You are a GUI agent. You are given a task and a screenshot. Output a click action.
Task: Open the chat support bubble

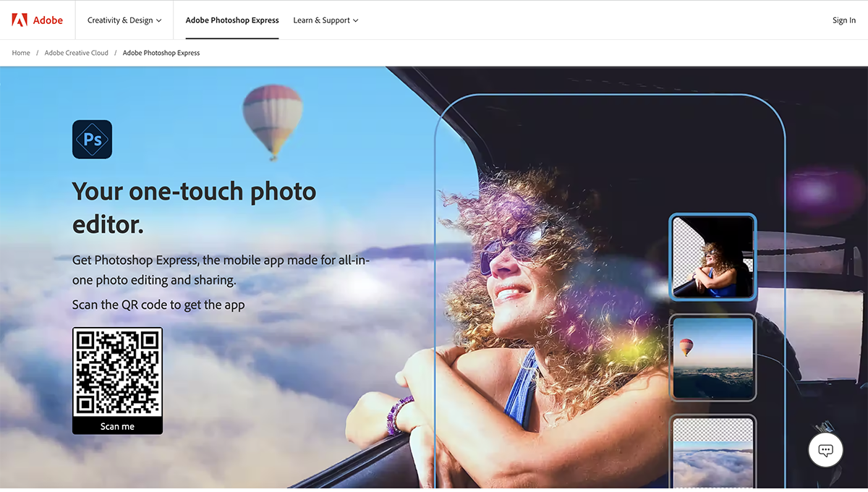click(825, 449)
